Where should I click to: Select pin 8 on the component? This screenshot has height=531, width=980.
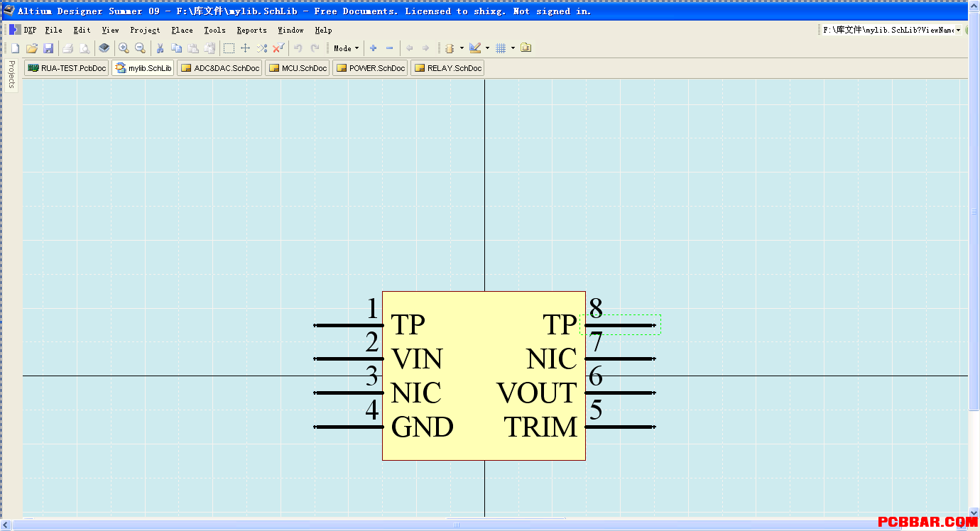tap(620, 325)
